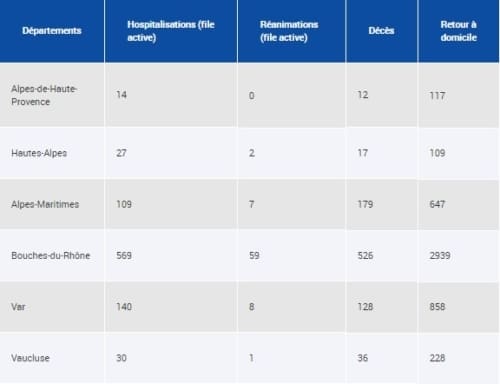This screenshot has height=384, width=500.
Task: Select Alpes-Maritimes retour value 647
Action: point(437,204)
